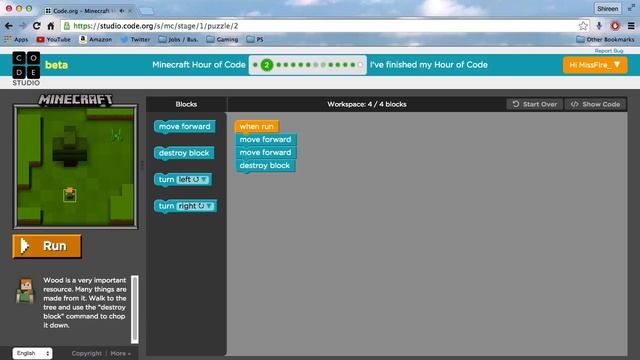The height and width of the screenshot is (360, 640).
Task: Open the left direction dropdown on turn block
Action: [x=193, y=180]
